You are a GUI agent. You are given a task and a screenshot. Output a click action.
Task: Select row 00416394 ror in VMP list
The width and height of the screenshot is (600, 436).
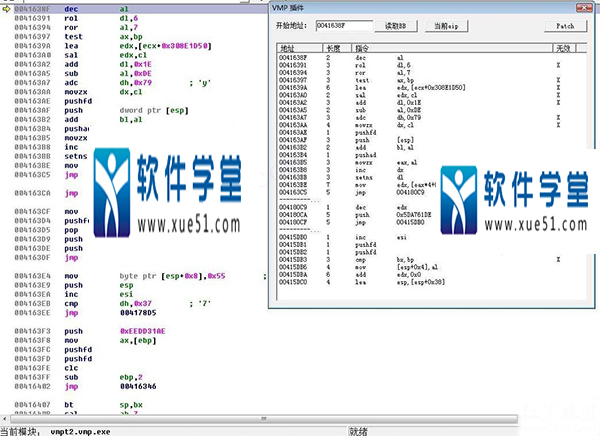click(432, 73)
